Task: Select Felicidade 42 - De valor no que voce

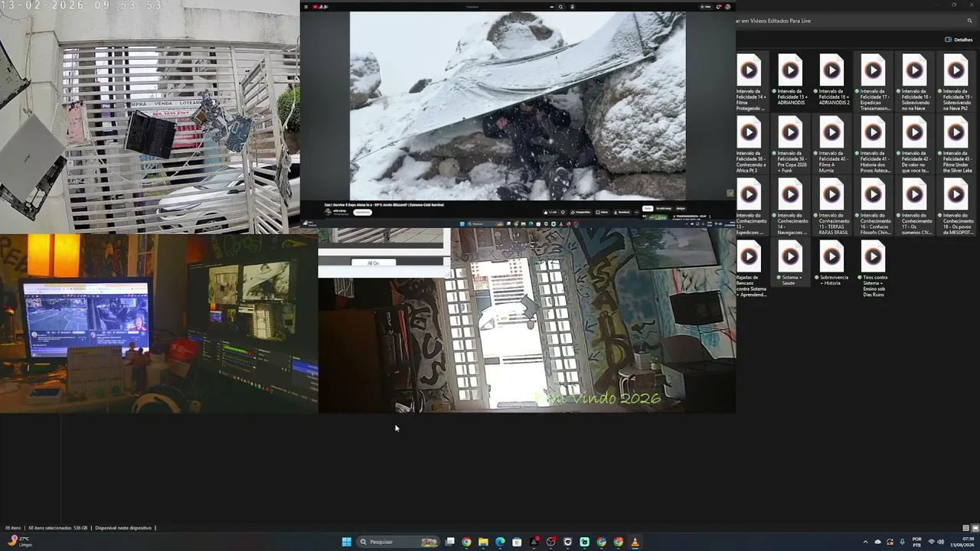Action: coord(914,144)
